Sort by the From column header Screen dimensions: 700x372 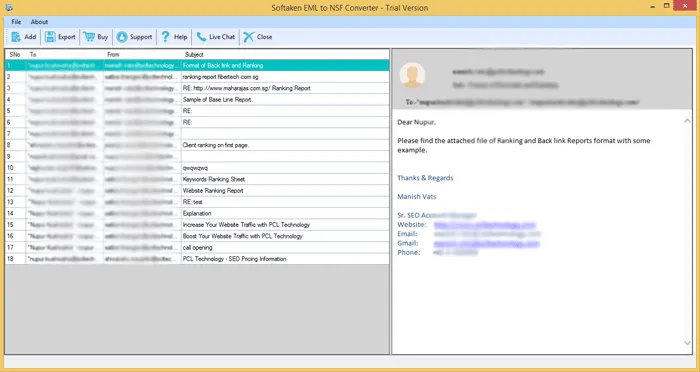143,54
